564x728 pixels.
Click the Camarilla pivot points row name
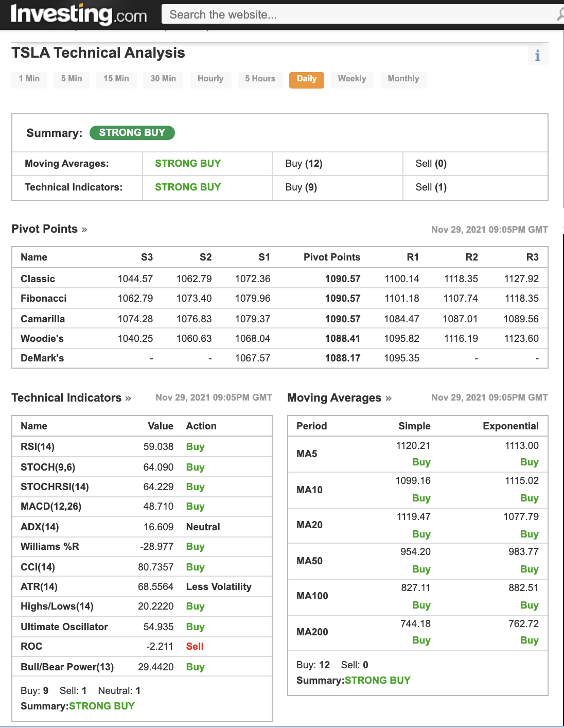43,319
